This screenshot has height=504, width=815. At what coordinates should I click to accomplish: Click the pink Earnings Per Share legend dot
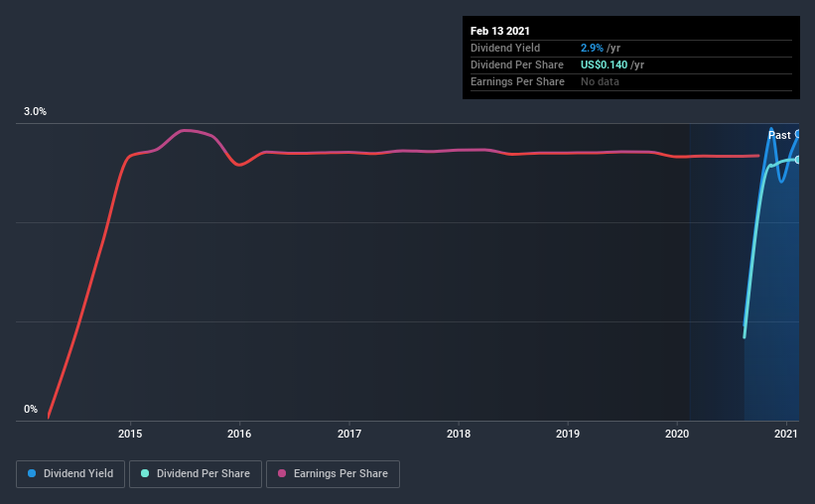282,473
